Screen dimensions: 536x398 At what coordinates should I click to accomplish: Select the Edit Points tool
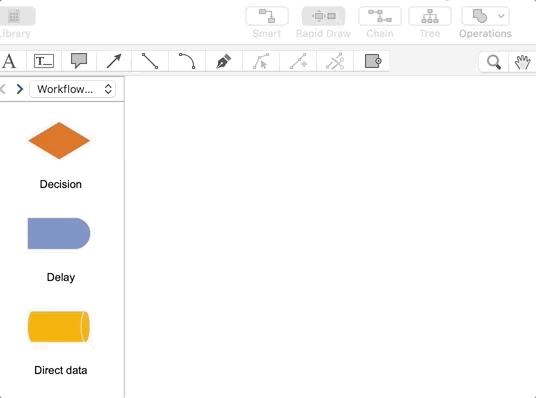coord(261,62)
